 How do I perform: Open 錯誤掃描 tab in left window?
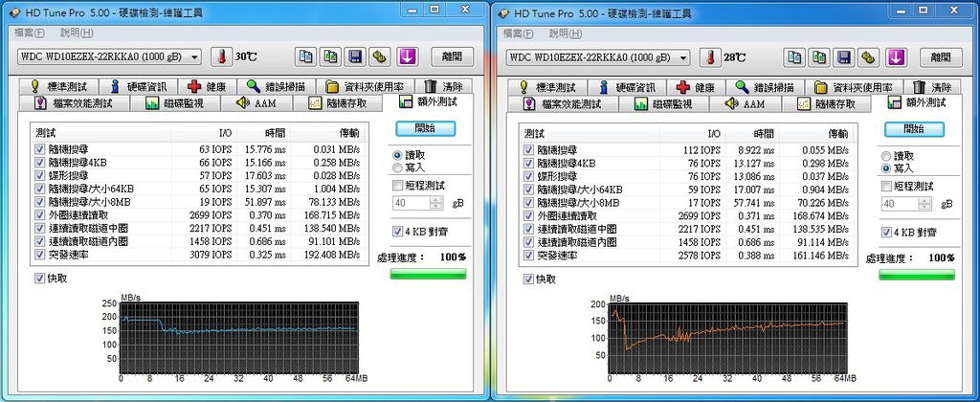(x=277, y=87)
